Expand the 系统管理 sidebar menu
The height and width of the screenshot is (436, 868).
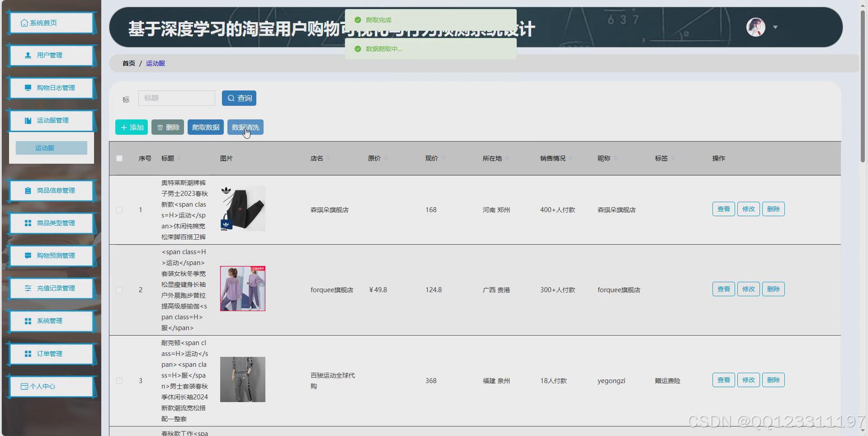[52, 321]
